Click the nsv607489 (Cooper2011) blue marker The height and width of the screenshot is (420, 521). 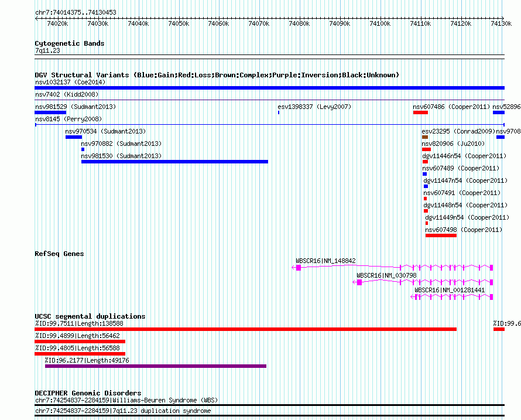(424, 174)
